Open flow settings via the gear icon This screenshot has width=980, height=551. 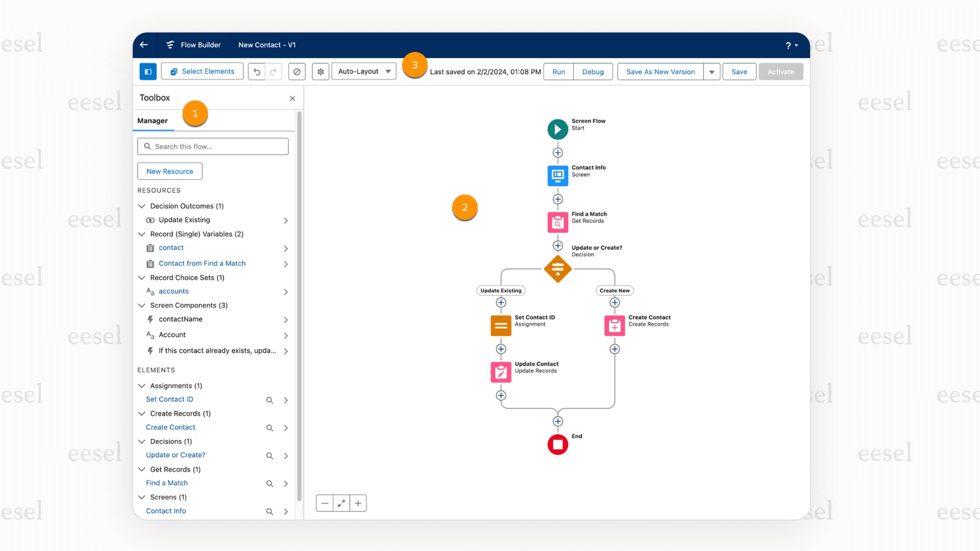point(320,71)
